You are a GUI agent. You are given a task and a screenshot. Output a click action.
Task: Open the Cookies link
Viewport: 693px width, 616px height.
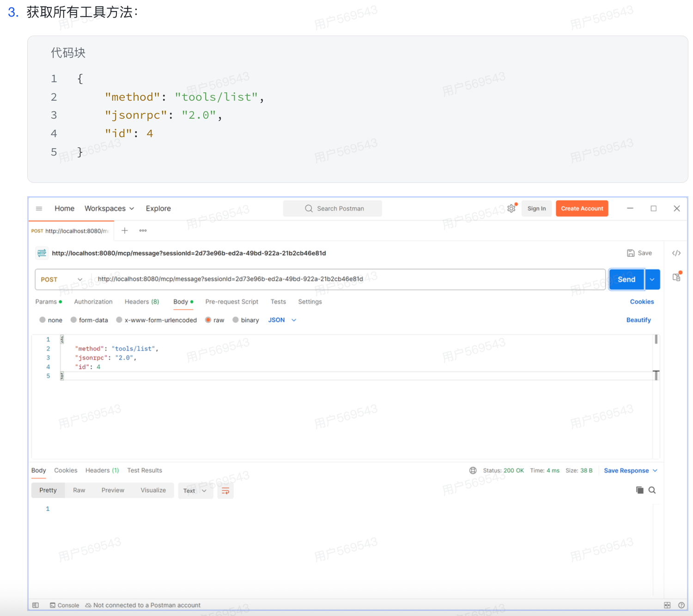642,302
